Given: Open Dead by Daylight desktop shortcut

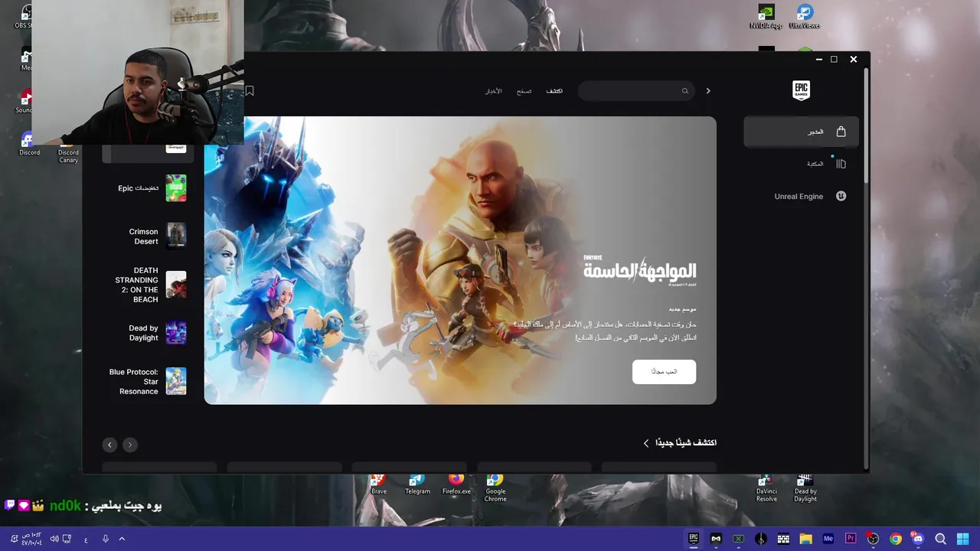Looking at the screenshot, I should (805, 488).
